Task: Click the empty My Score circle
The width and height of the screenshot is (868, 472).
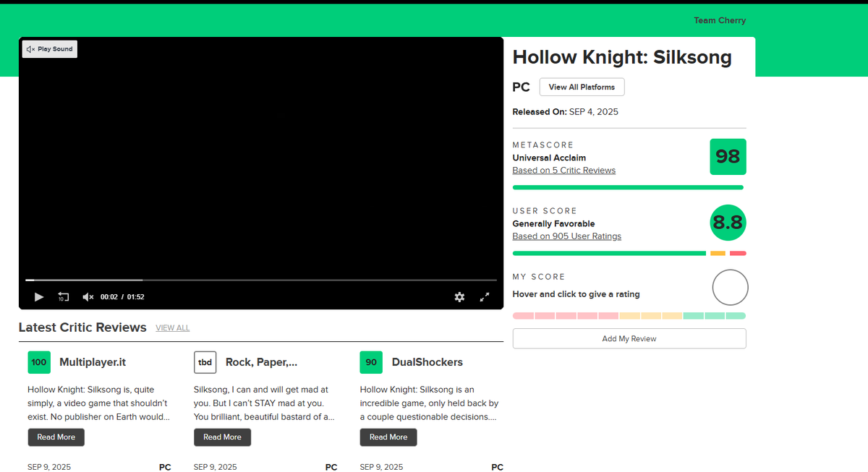Action: coord(730,288)
